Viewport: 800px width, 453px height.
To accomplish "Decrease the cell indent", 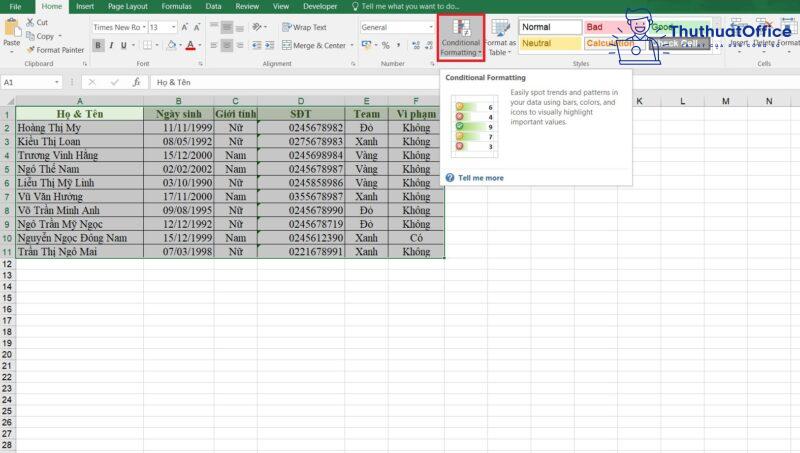I will [257, 45].
